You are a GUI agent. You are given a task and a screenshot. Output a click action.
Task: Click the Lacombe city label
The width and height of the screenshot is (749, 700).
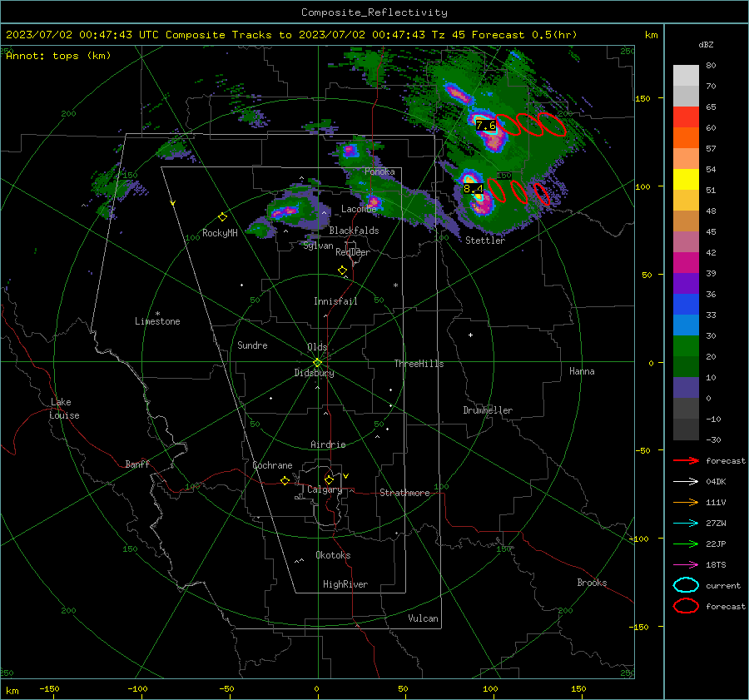tap(359, 209)
